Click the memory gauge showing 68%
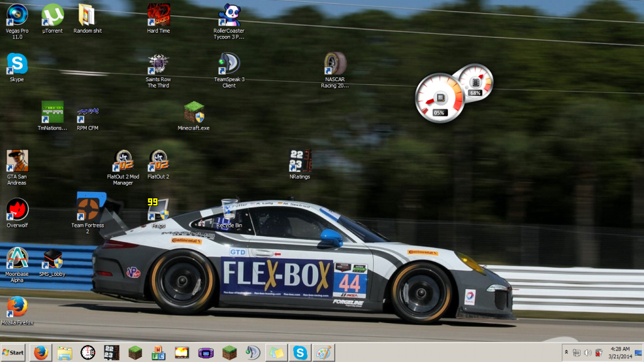The image size is (644, 362). click(475, 82)
